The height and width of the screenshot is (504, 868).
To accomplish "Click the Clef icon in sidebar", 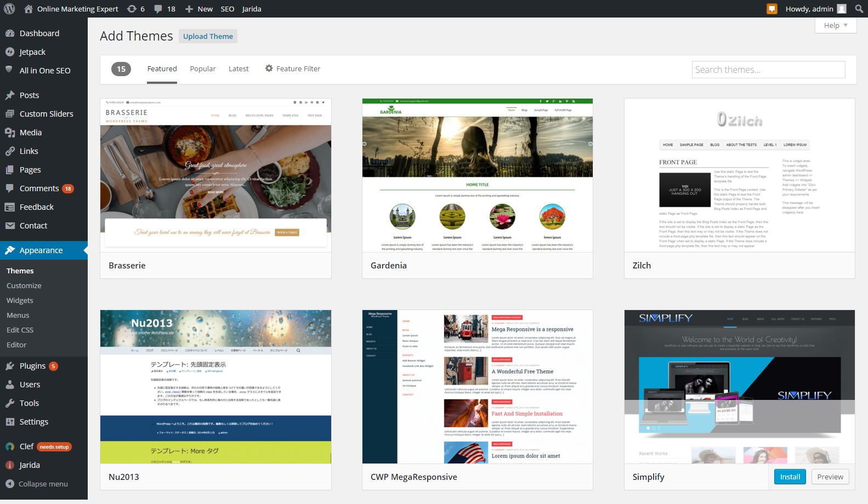I will point(10,446).
